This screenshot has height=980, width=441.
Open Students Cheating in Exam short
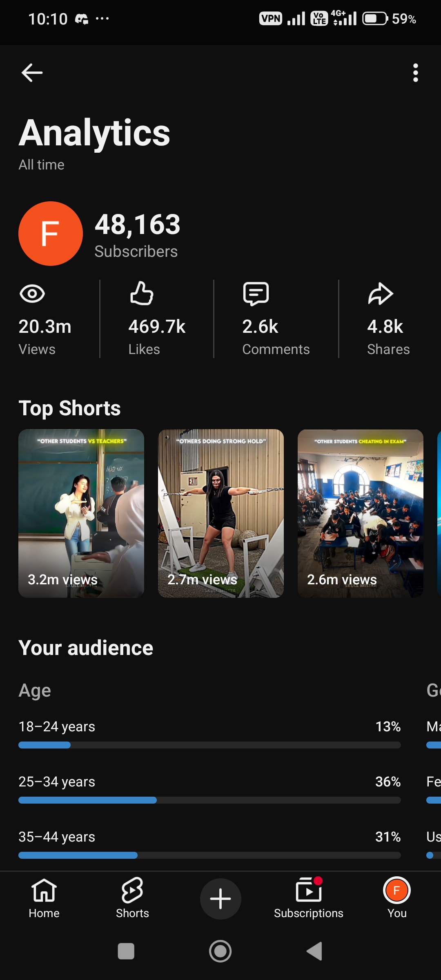361,513
